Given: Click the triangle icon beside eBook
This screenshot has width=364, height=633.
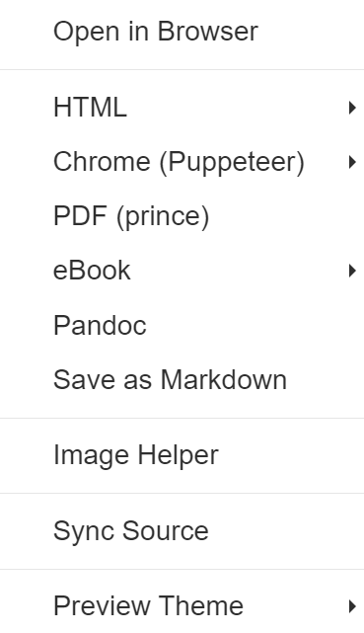Looking at the screenshot, I should (x=352, y=271).
